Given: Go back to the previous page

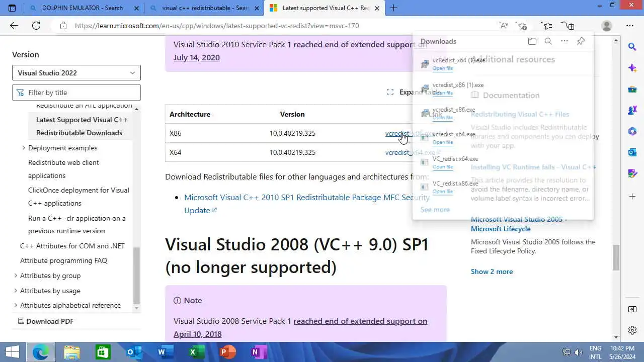Looking at the screenshot, I should coord(14,26).
